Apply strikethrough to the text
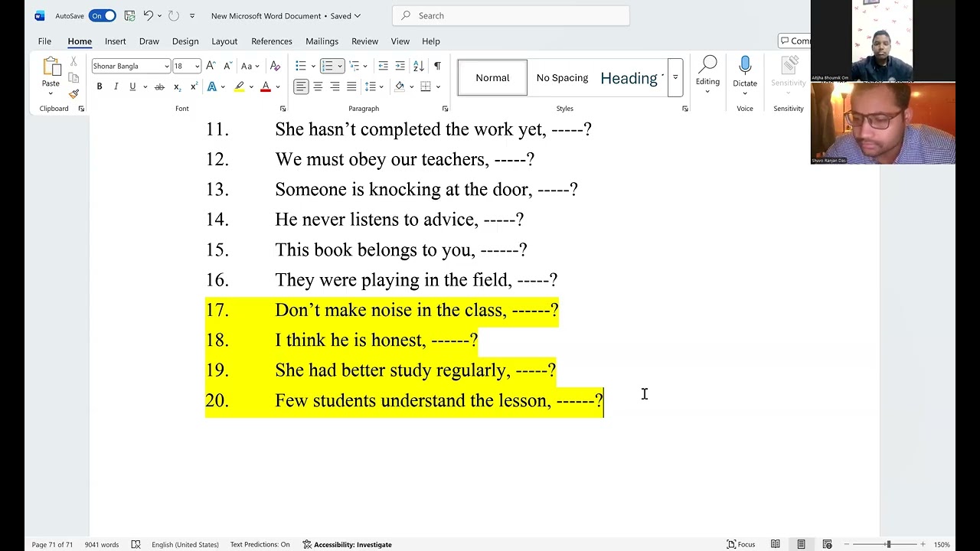The width and height of the screenshot is (980, 551). pos(159,86)
